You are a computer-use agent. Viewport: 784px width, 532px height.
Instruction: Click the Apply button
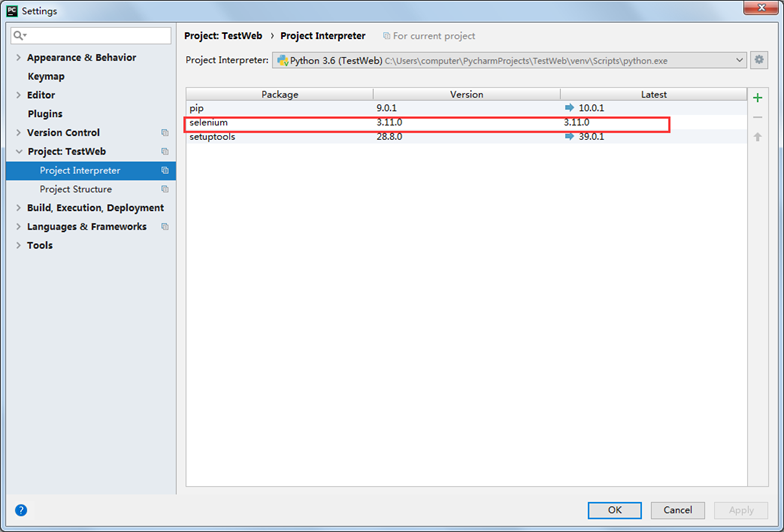point(741,510)
